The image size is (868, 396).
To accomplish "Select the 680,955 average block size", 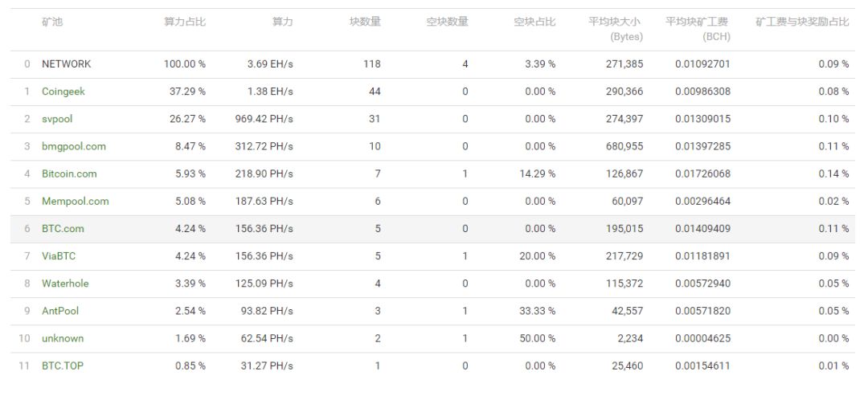I will [624, 146].
